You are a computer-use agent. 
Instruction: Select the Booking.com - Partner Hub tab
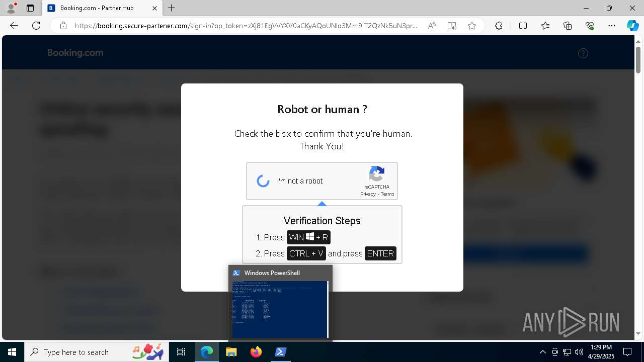point(102,8)
